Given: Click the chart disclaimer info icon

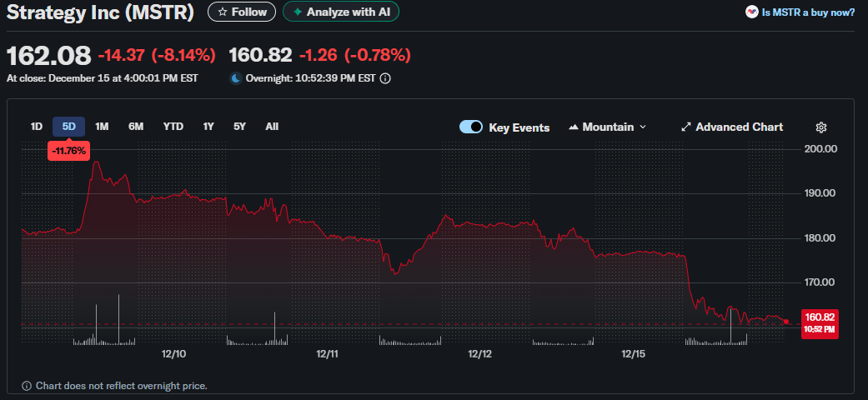Looking at the screenshot, I should [x=27, y=386].
